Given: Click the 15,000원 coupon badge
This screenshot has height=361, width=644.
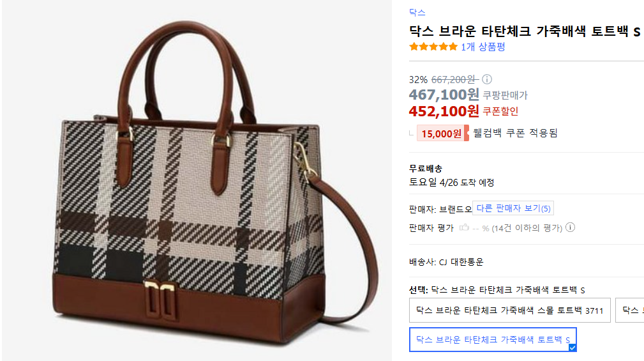Looking at the screenshot, I should (442, 133).
